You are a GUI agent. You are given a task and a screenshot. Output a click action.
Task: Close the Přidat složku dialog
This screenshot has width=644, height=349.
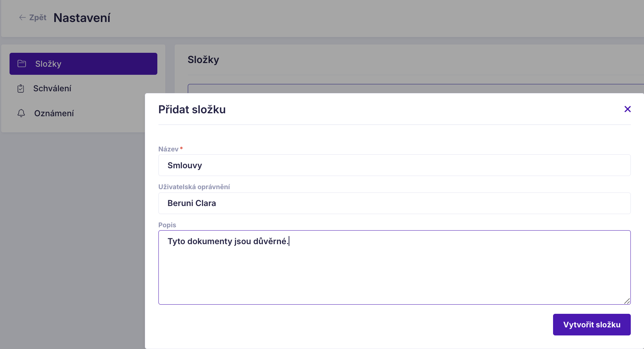(x=627, y=109)
